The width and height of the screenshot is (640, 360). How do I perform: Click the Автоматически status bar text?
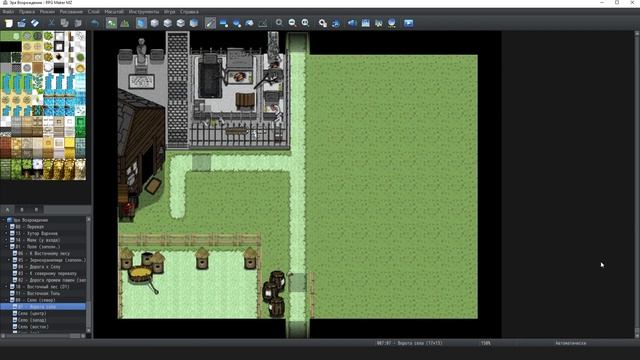point(571,343)
